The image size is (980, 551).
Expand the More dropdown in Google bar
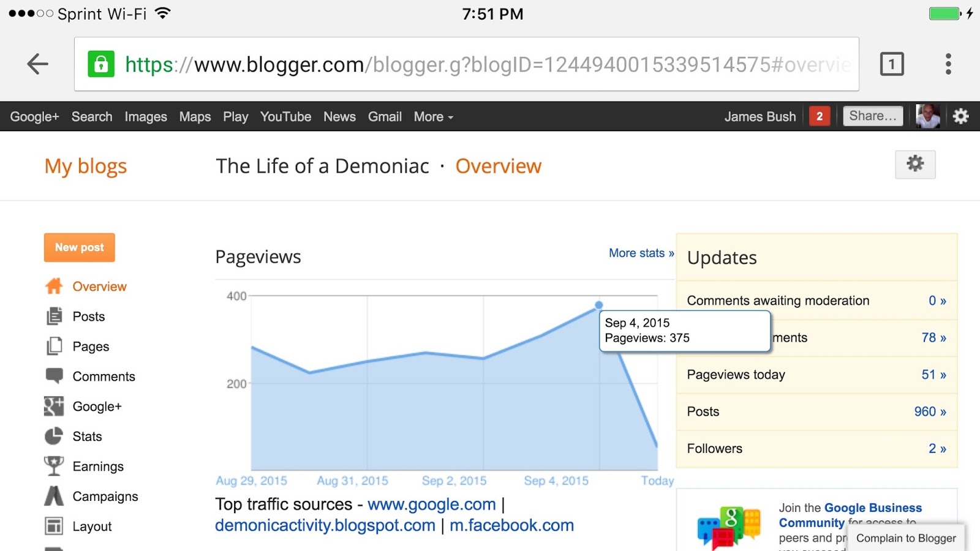pyautogui.click(x=434, y=116)
